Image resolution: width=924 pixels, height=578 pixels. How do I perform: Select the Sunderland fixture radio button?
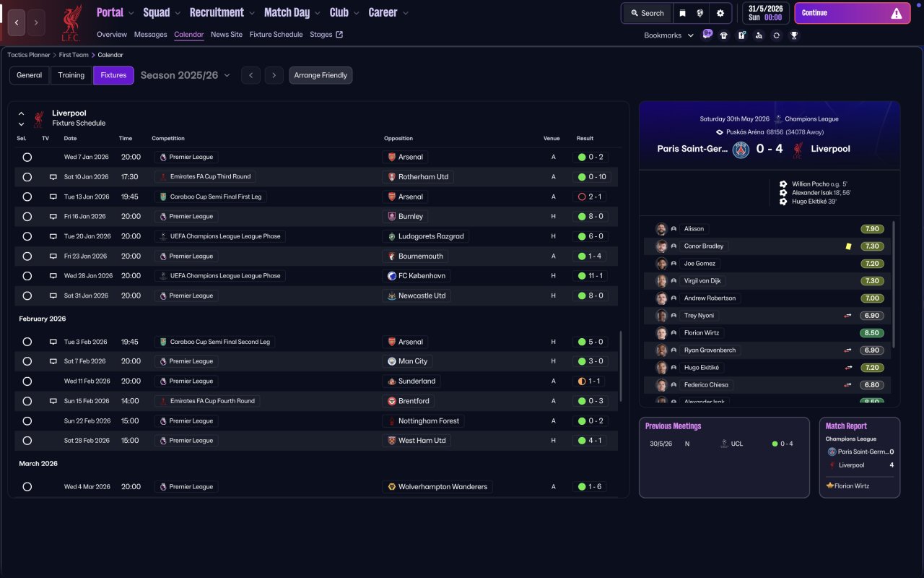click(27, 381)
